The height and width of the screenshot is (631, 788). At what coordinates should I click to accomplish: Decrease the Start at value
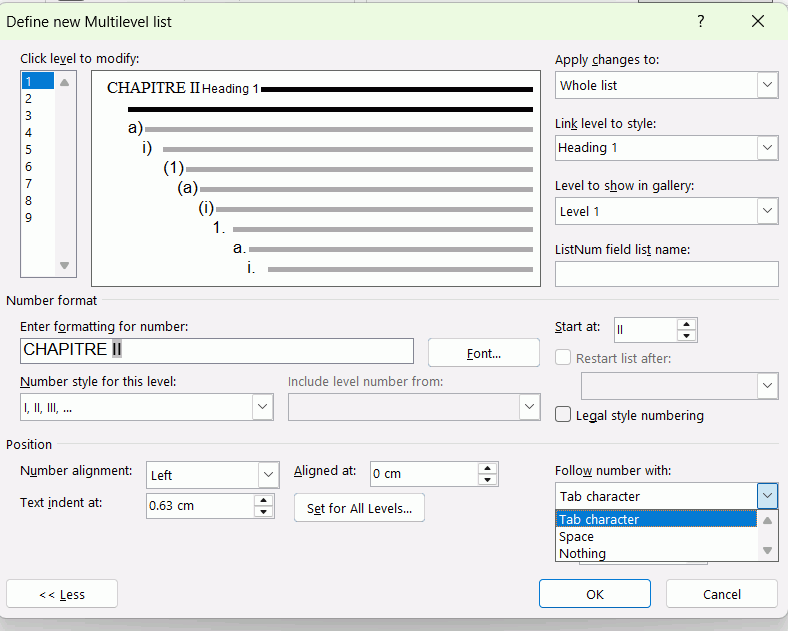687,336
